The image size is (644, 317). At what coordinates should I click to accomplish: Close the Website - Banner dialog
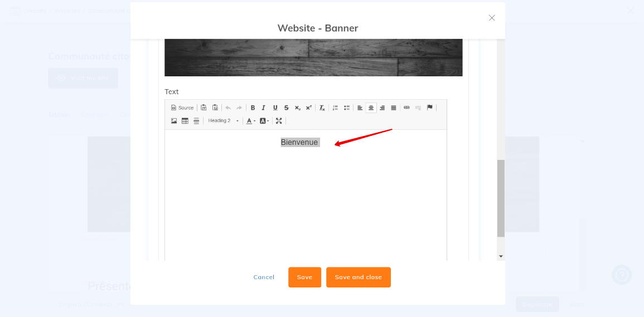[x=492, y=18]
